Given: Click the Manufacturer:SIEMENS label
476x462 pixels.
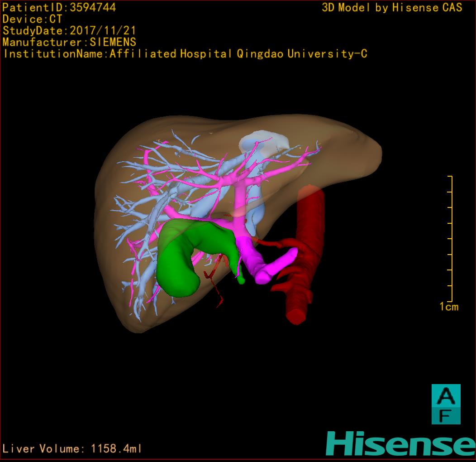Looking at the screenshot, I should tap(69, 42).
